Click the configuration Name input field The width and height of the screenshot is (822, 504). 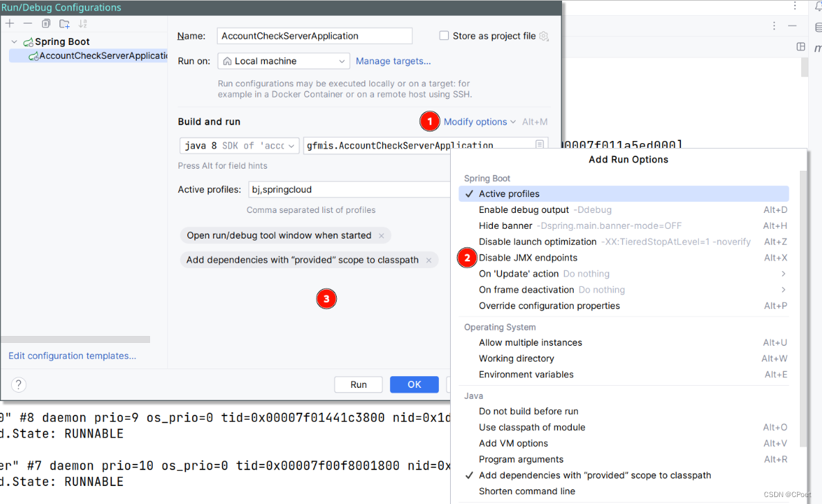tap(315, 36)
